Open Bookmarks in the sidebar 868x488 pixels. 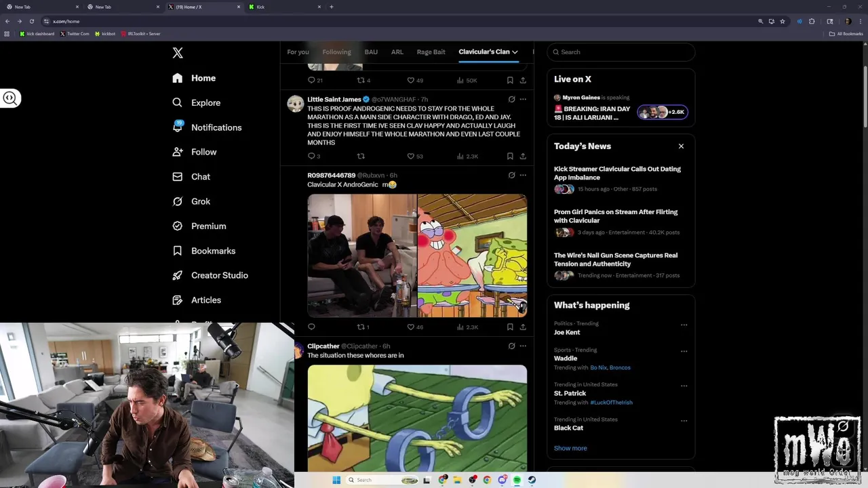click(x=203, y=251)
